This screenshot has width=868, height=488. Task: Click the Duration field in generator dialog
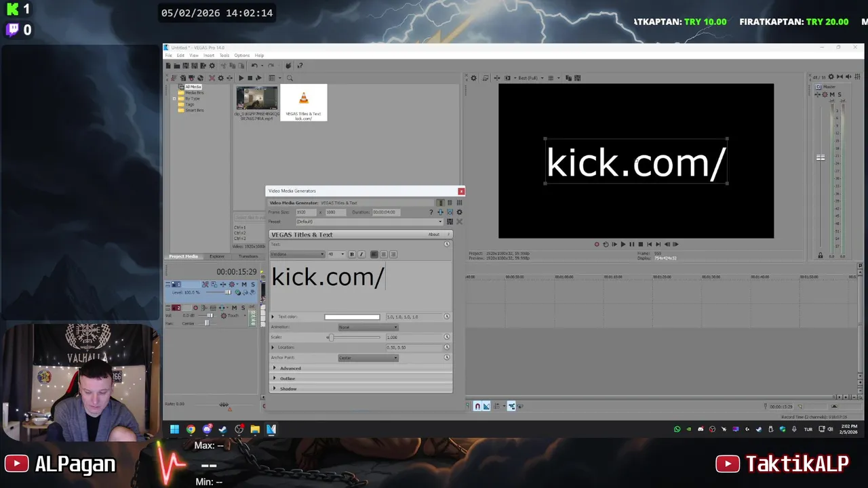[x=387, y=212]
